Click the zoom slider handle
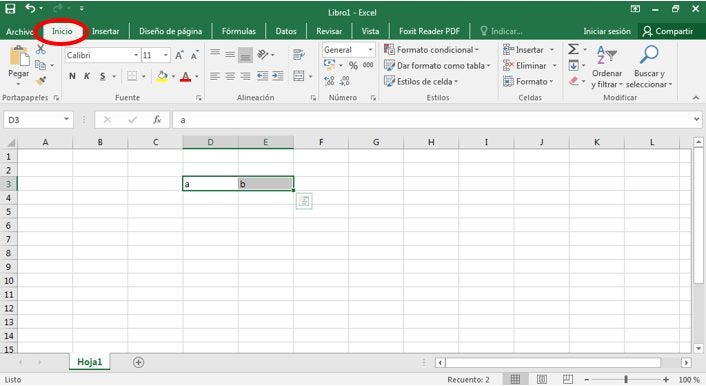This screenshot has width=706, height=386. tap(626, 380)
